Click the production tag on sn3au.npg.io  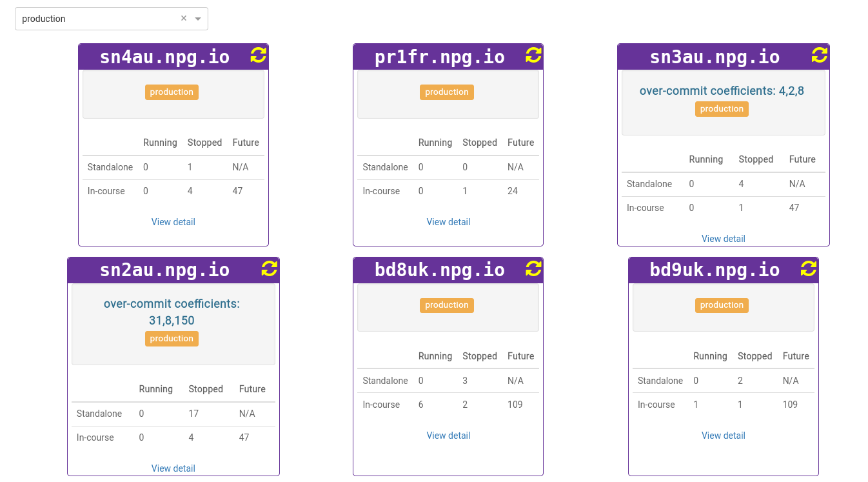coord(722,109)
